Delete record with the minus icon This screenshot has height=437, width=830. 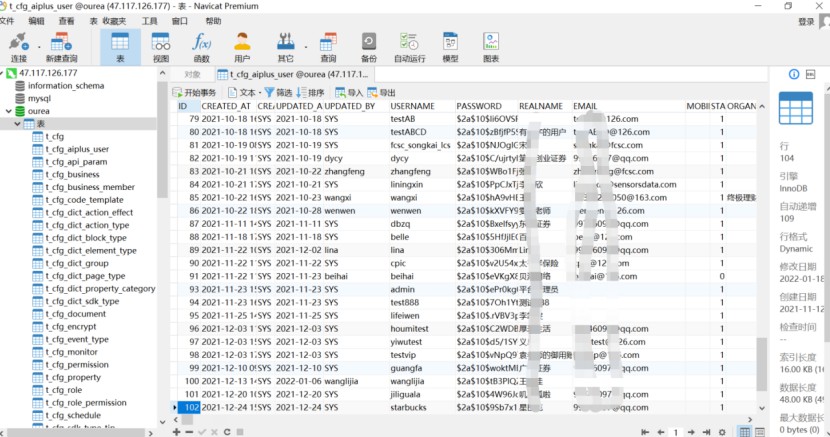[189, 432]
